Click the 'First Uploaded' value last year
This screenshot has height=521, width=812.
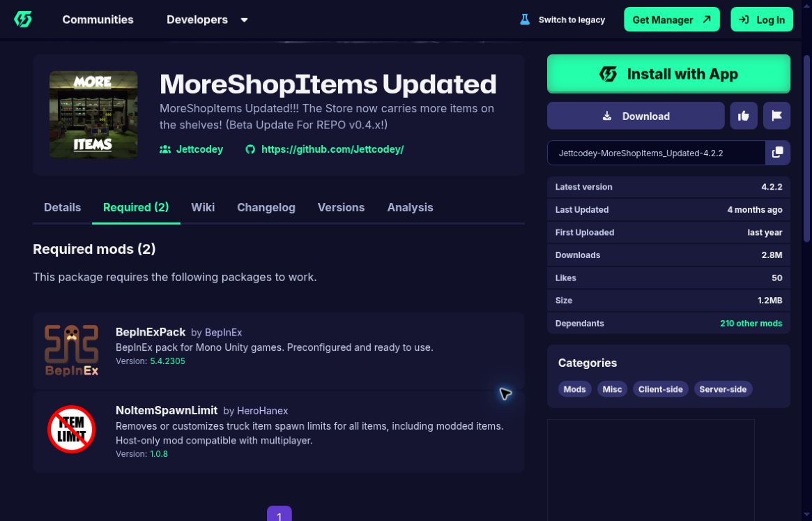[765, 232]
